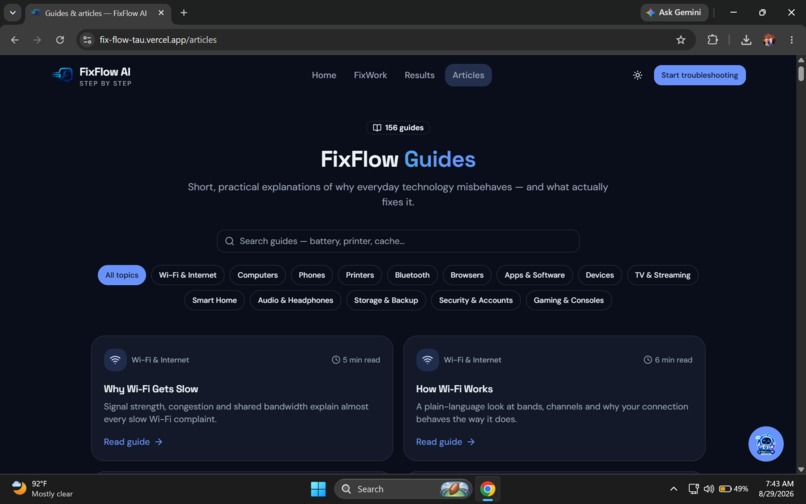Toggle the light/dark theme sun icon
This screenshot has height=504, width=806.
click(x=637, y=75)
